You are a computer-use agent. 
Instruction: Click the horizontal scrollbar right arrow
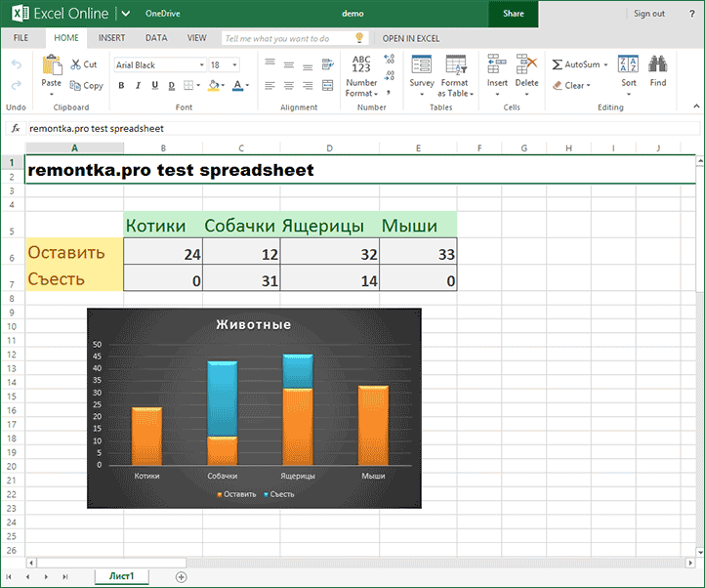click(x=690, y=563)
